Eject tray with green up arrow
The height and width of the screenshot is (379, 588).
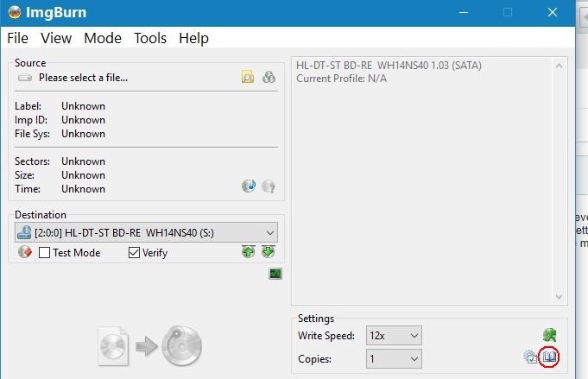pyautogui.click(x=249, y=252)
